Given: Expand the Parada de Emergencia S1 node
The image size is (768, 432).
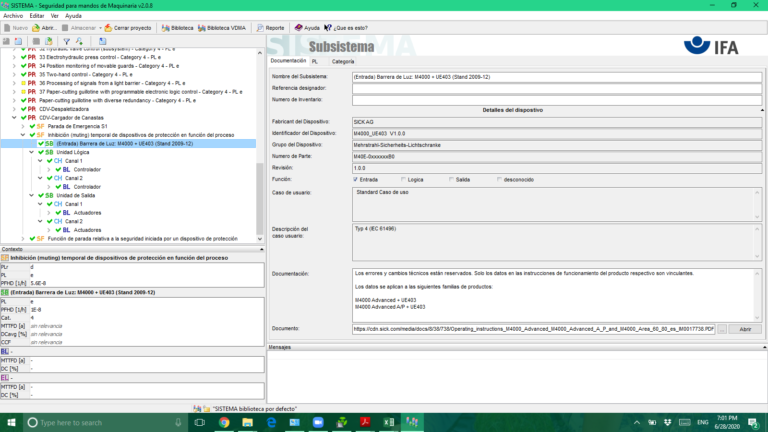Looking at the screenshot, I should coord(22,126).
